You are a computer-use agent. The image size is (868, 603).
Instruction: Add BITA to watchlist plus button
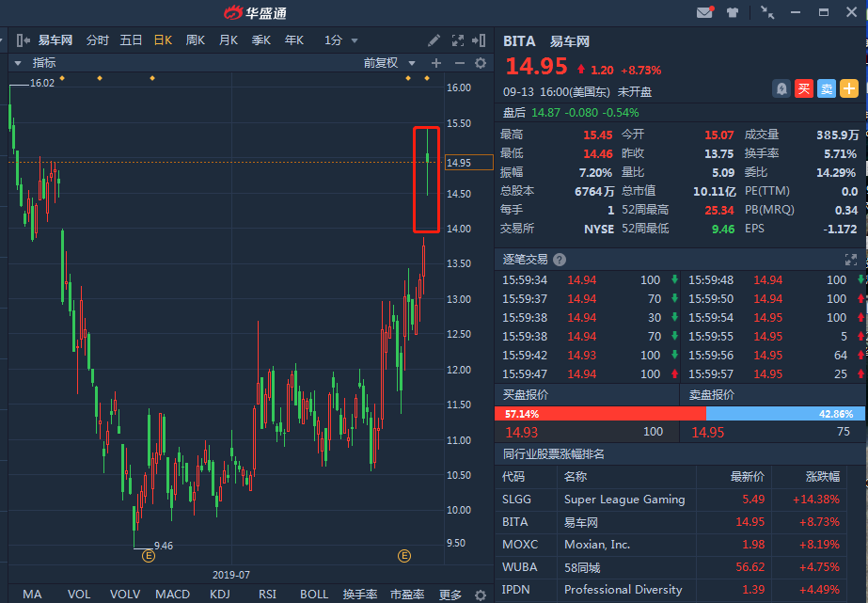[849, 88]
